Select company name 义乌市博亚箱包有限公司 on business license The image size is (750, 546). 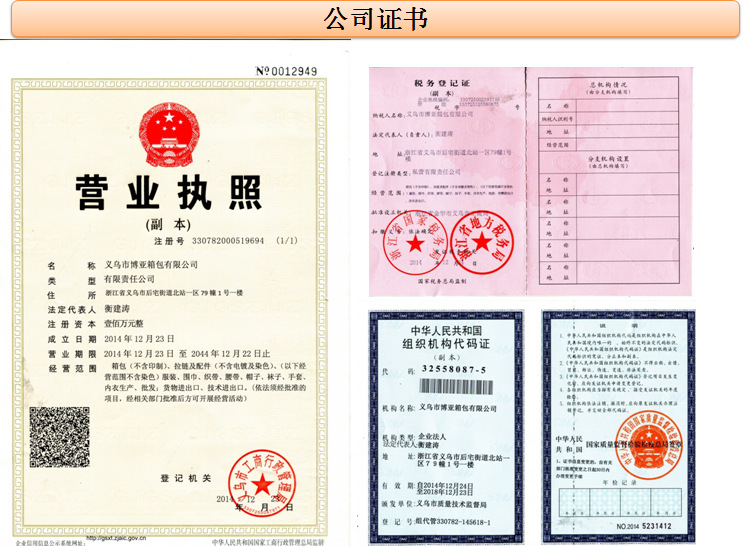click(x=151, y=264)
